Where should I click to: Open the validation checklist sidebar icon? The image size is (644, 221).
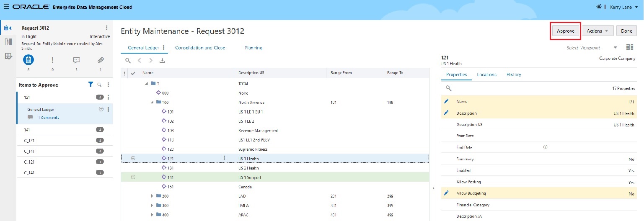[x=8, y=56]
